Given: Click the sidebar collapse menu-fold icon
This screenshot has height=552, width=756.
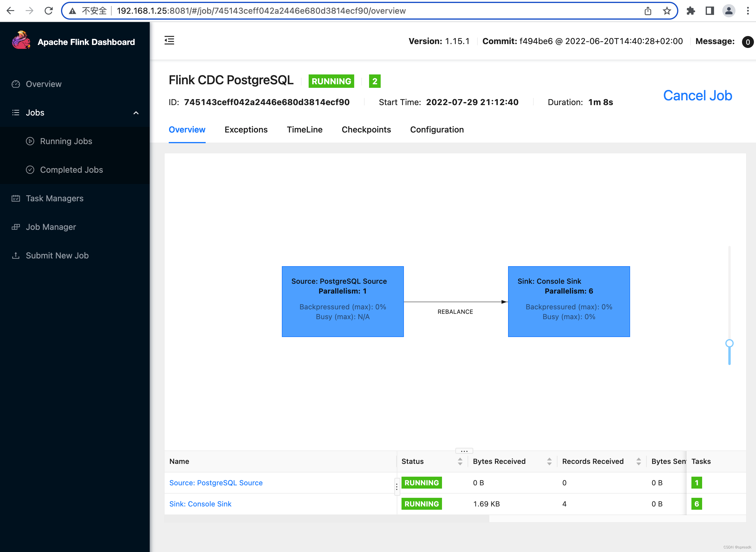Looking at the screenshot, I should (169, 40).
